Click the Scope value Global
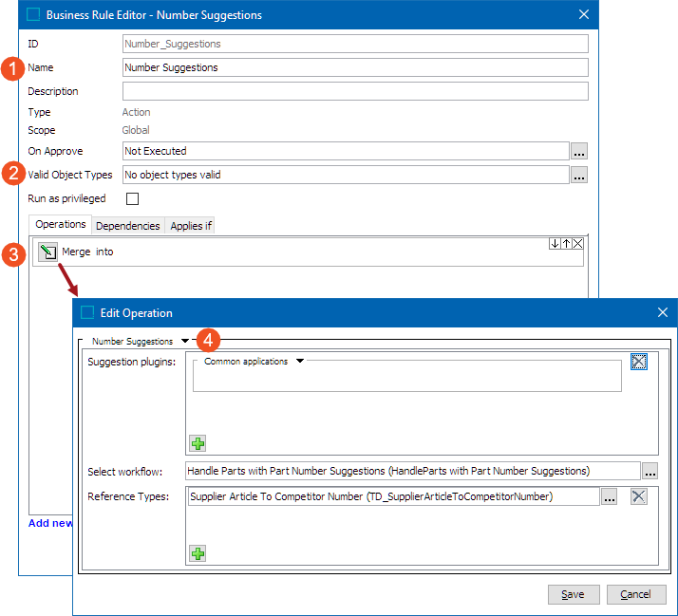This screenshot has width=678, height=616. [136, 130]
